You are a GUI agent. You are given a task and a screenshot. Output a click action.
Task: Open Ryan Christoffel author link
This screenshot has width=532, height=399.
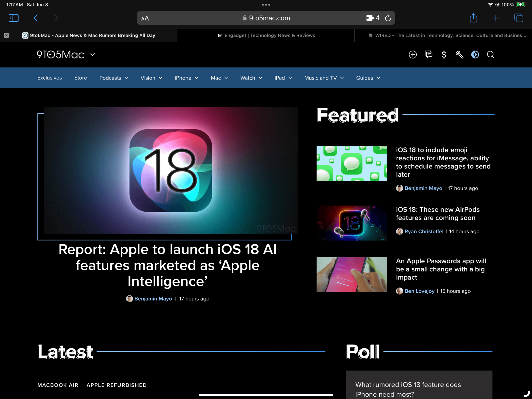[x=424, y=231]
